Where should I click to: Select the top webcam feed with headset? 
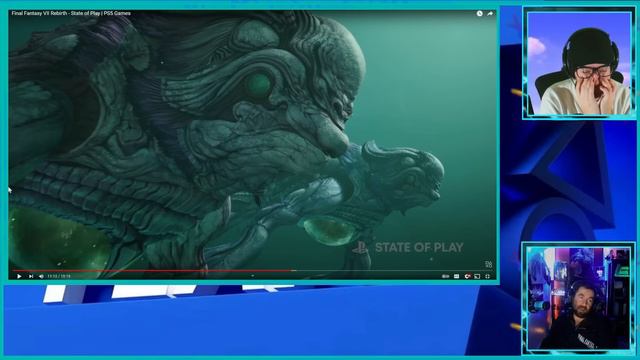tap(579, 63)
